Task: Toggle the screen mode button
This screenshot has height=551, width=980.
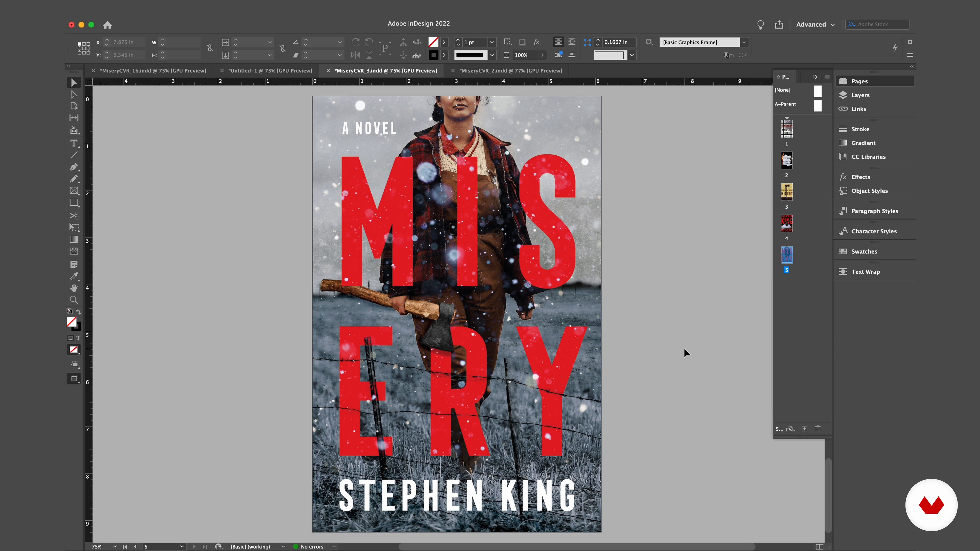Action: [74, 378]
